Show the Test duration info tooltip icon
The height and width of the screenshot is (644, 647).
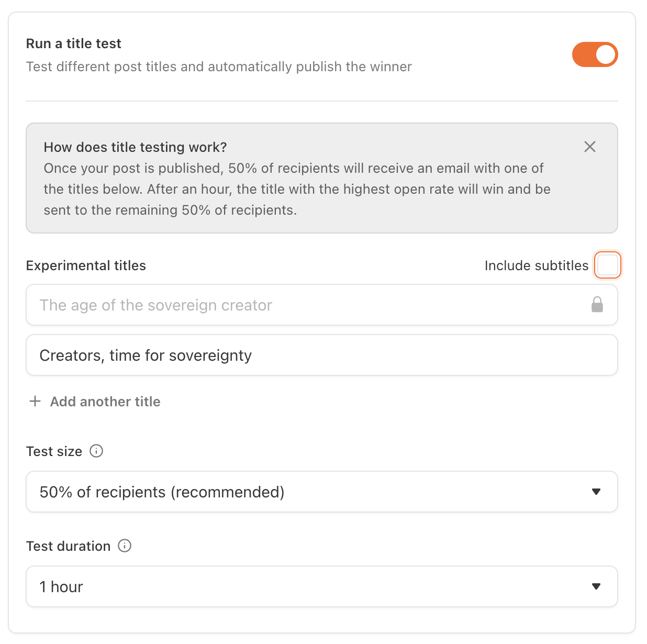pos(125,546)
